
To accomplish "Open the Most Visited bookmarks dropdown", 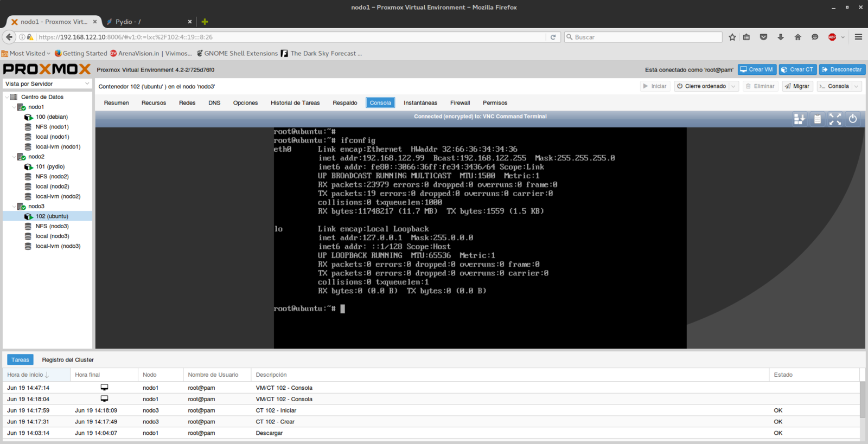I will pos(26,53).
